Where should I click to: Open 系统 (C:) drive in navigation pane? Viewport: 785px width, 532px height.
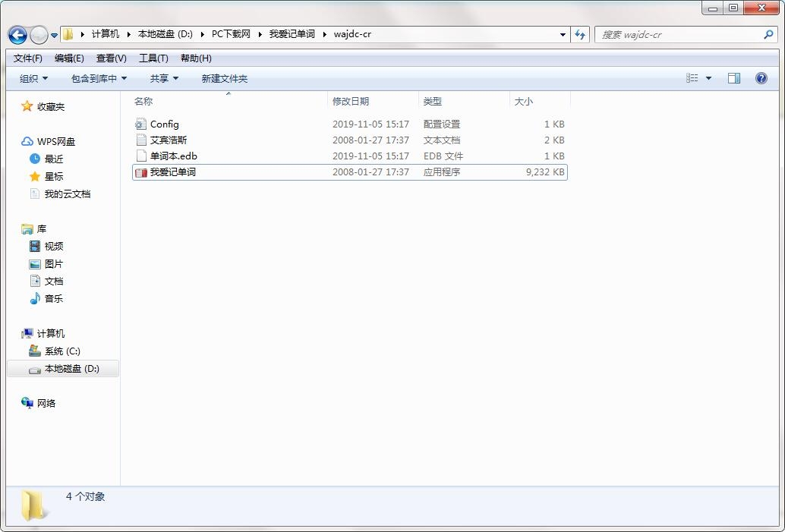pos(62,351)
